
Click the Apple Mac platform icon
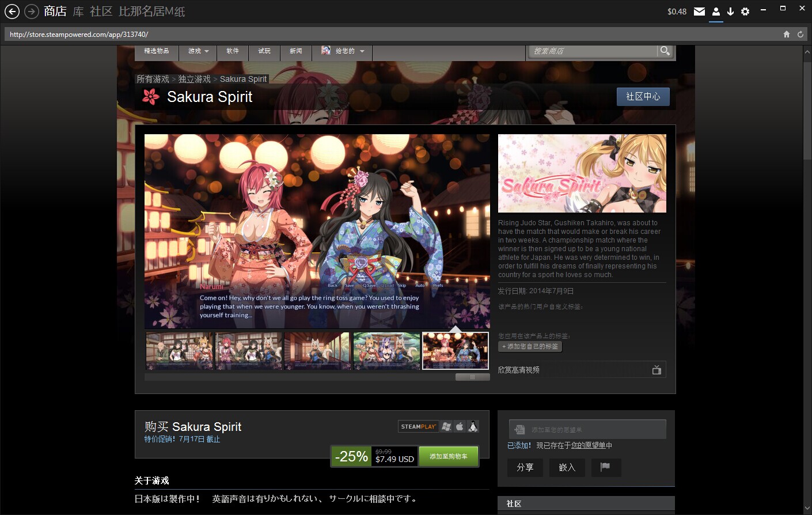coord(460,426)
